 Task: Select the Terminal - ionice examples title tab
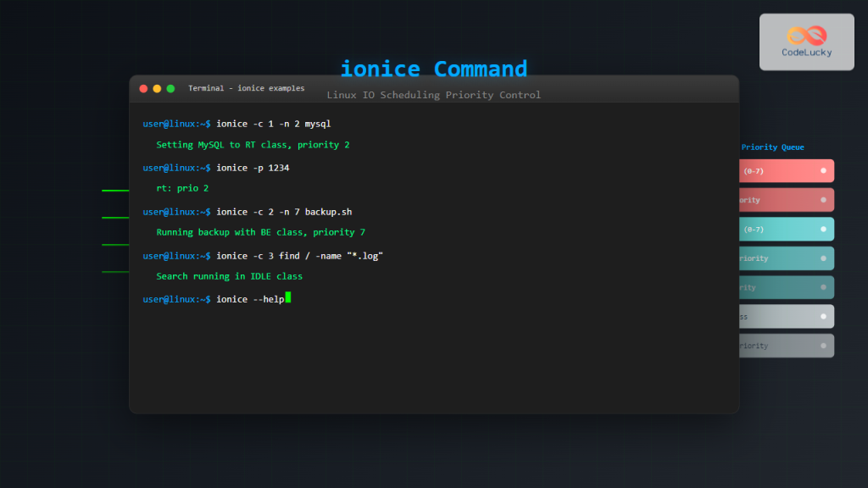click(247, 87)
